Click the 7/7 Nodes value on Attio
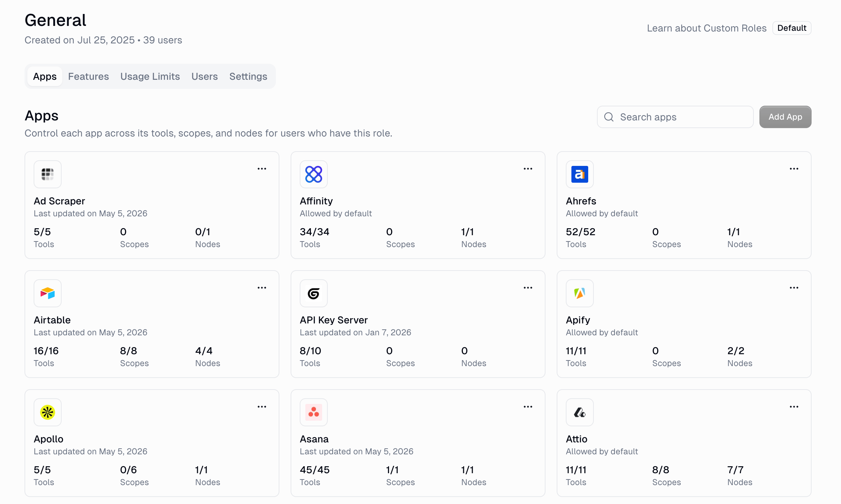Image resolution: width=841 pixels, height=504 pixels. (x=736, y=470)
